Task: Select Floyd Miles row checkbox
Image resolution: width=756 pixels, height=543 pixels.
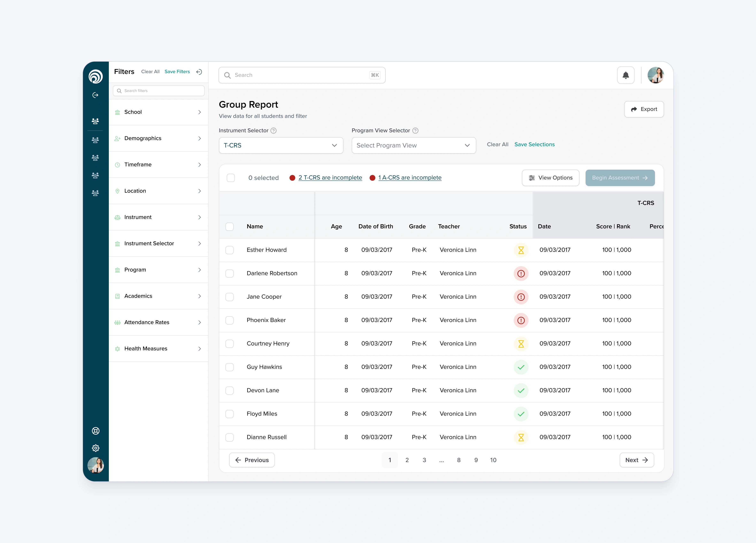Action: (230, 414)
